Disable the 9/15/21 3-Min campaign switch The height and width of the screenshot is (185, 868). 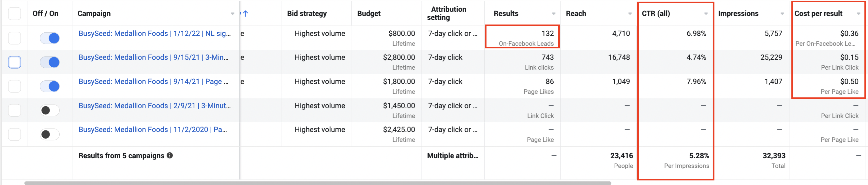[50, 62]
